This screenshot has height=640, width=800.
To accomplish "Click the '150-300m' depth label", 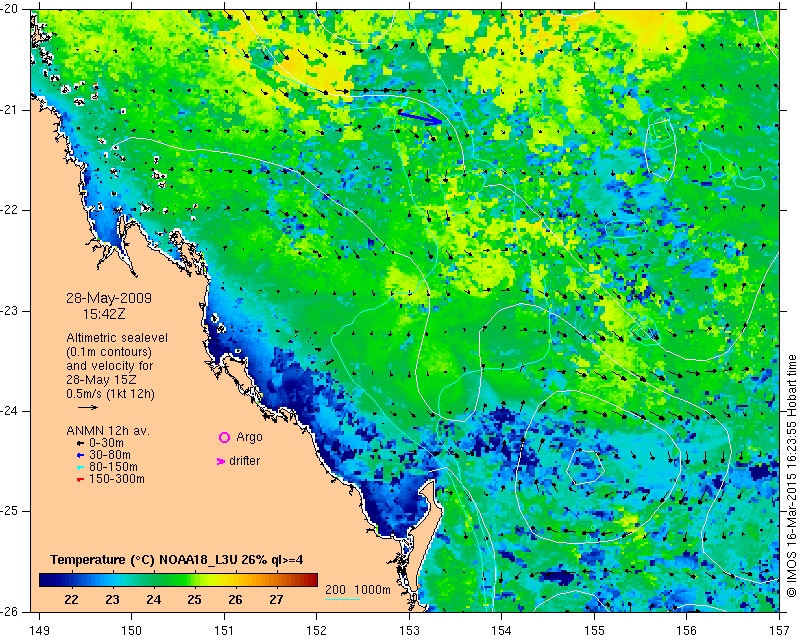I will pyautogui.click(x=117, y=479).
